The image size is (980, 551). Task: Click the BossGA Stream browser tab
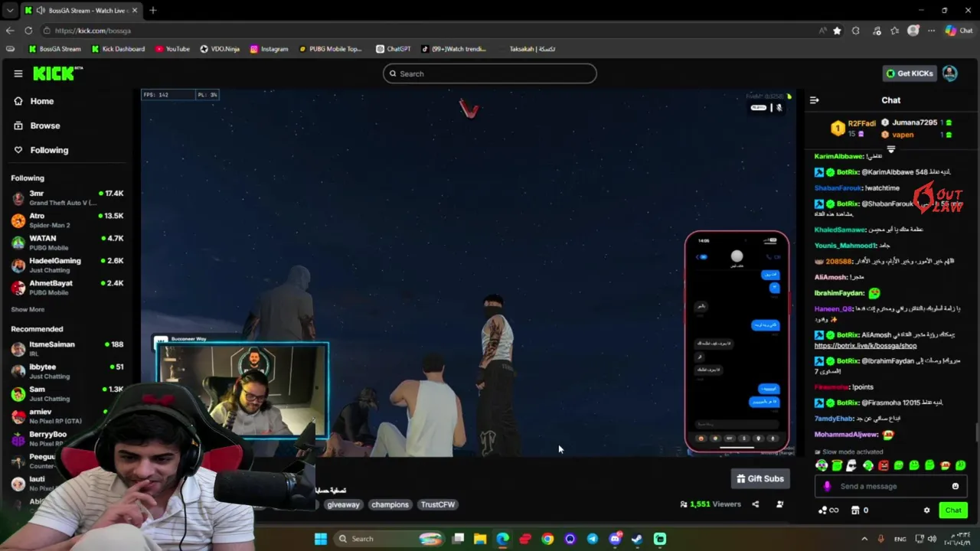tap(80, 10)
